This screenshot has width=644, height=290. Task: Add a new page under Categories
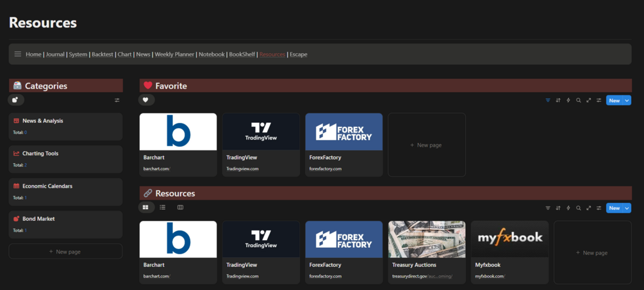click(66, 252)
